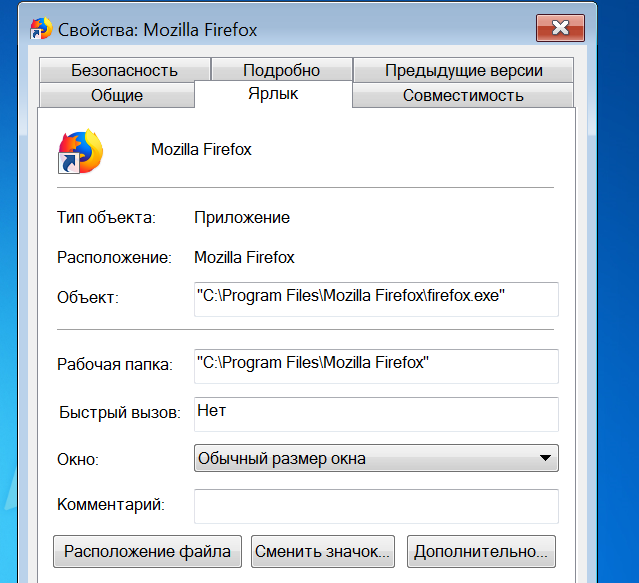Select the Ярлык tab

(x=273, y=94)
